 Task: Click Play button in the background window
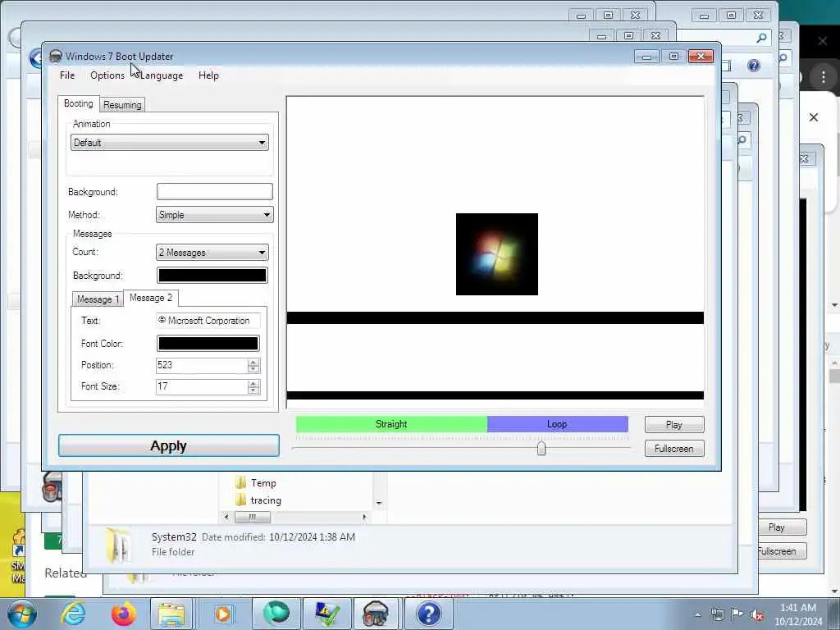pyautogui.click(x=776, y=527)
